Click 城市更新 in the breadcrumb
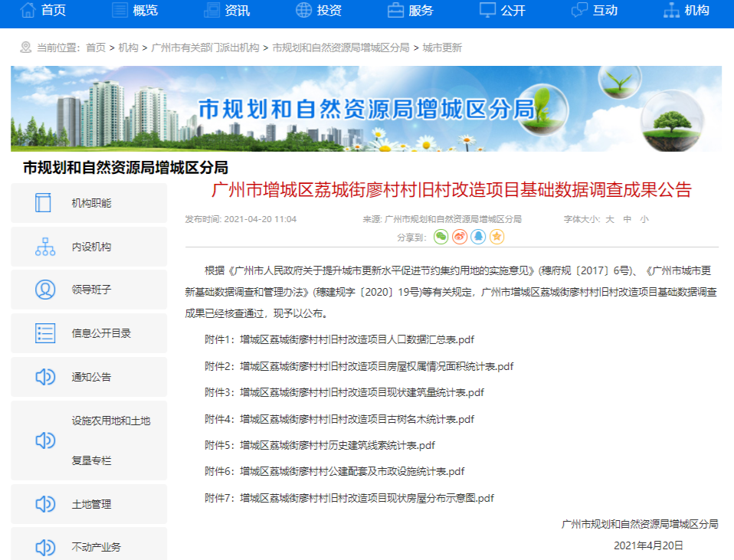Viewport: 734px width, 560px height. point(442,47)
